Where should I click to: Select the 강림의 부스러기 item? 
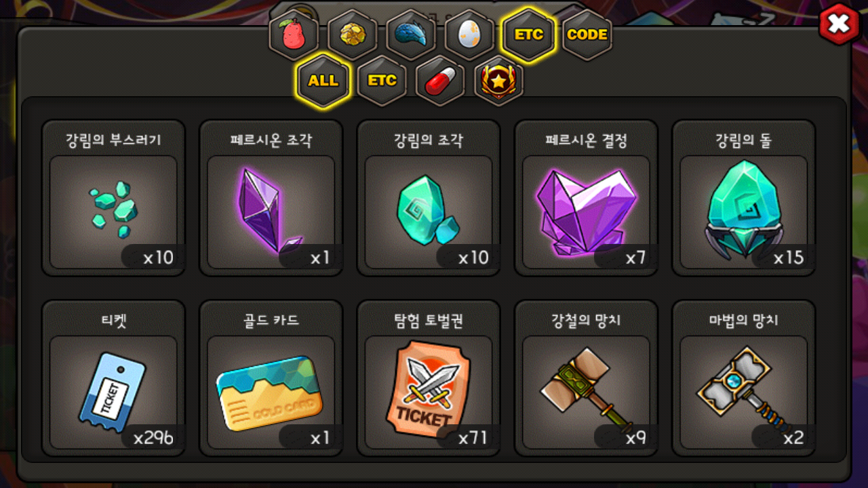click(113, 198)
